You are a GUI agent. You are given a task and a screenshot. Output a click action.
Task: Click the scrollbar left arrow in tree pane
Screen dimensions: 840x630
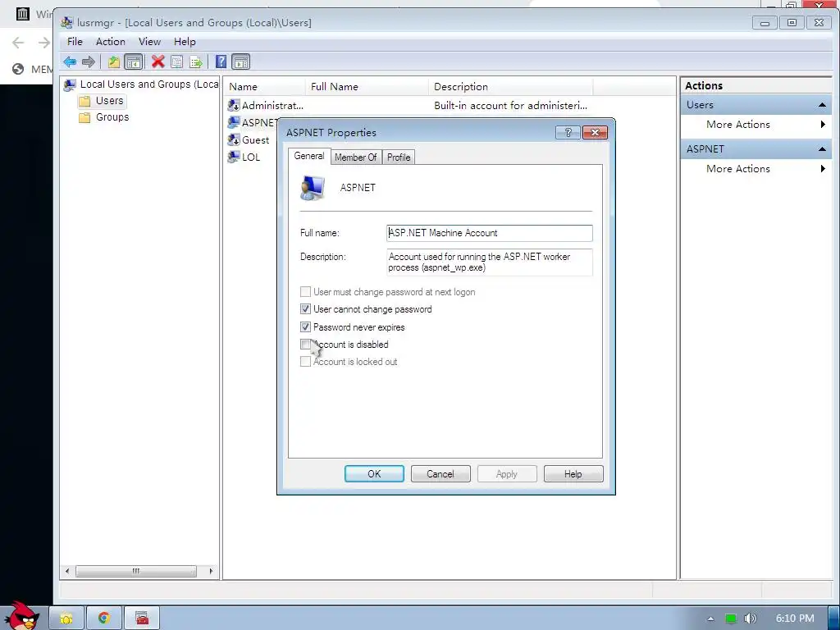67,571
